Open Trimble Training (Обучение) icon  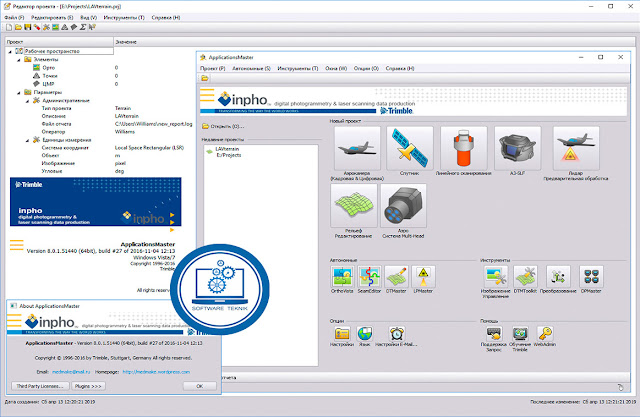[x=520, y=333]
